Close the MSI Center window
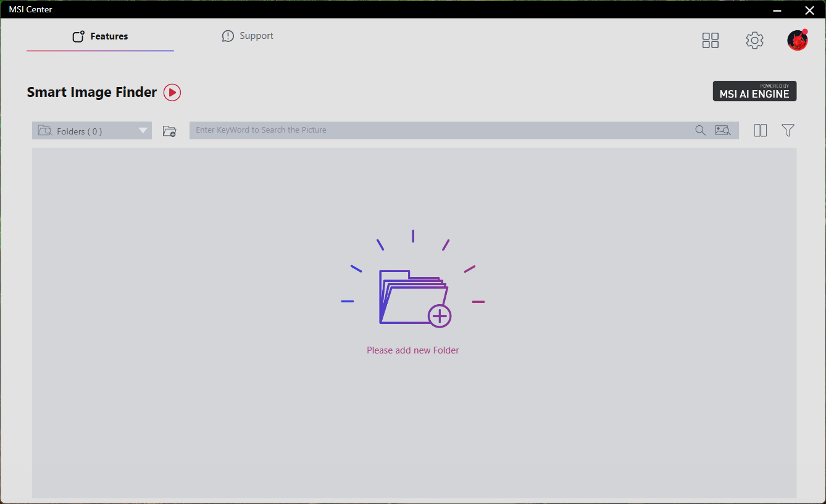The width and height of the screenshot is (826, 504). [x=809, y=10]
